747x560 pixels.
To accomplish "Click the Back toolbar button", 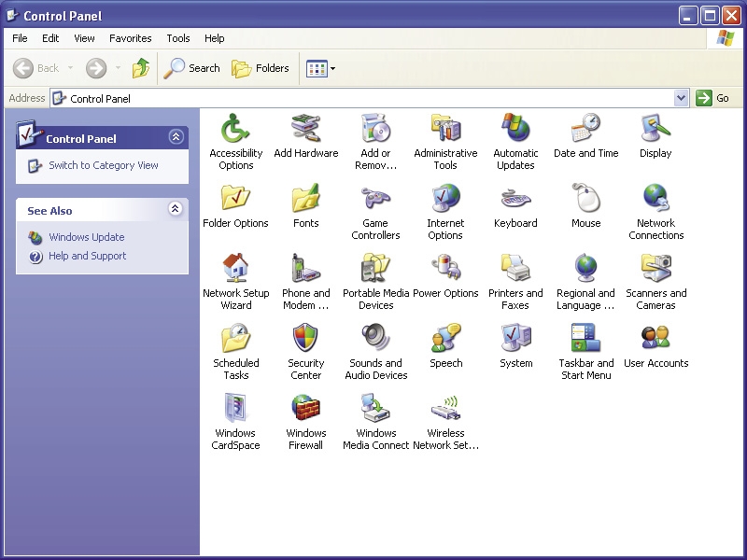I will 36,68.
